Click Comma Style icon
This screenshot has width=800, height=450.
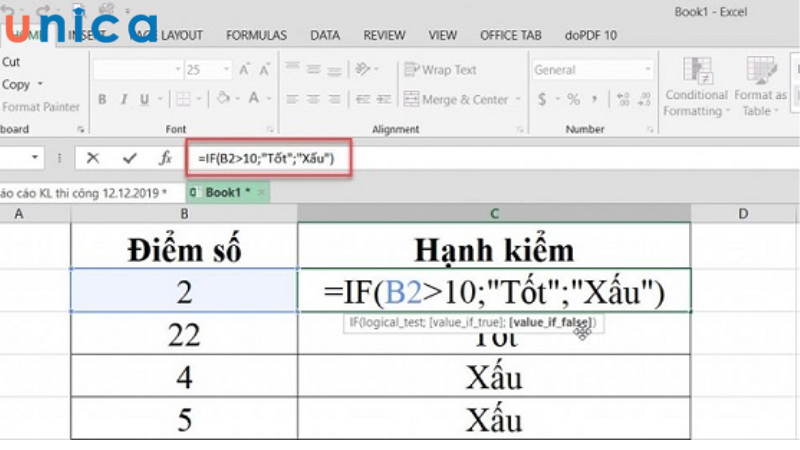point(594,99)
